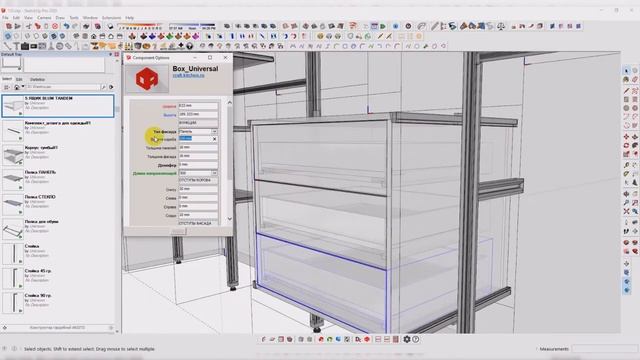Select the arrow Select tool in right toolbar

coord(627,70)
